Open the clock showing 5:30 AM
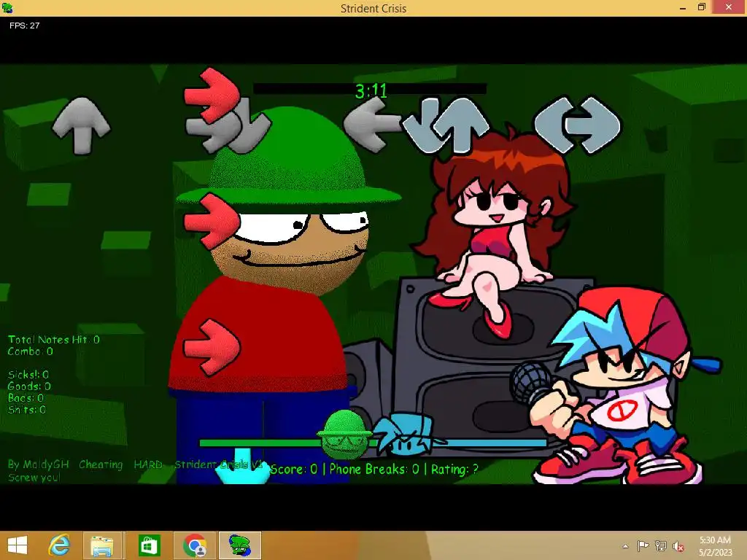This screenshot has height=560, width=747. 715,545
